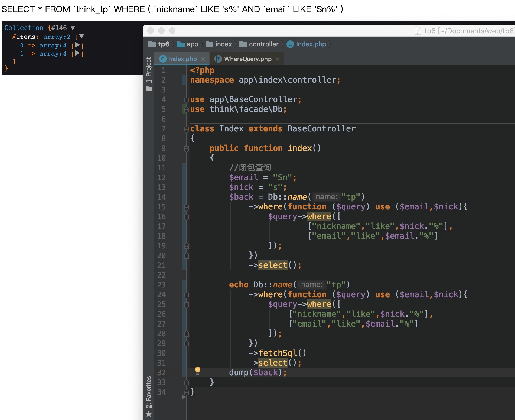Expand item 1 array:4 triangle
The width and height of the screenshot is (515, 420).
[77, 53]
